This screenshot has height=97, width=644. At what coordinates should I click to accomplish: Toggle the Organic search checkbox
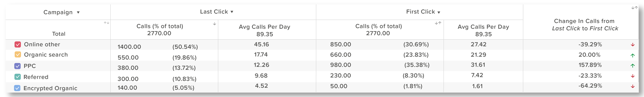pyautogui.click(x=18, y=54)
